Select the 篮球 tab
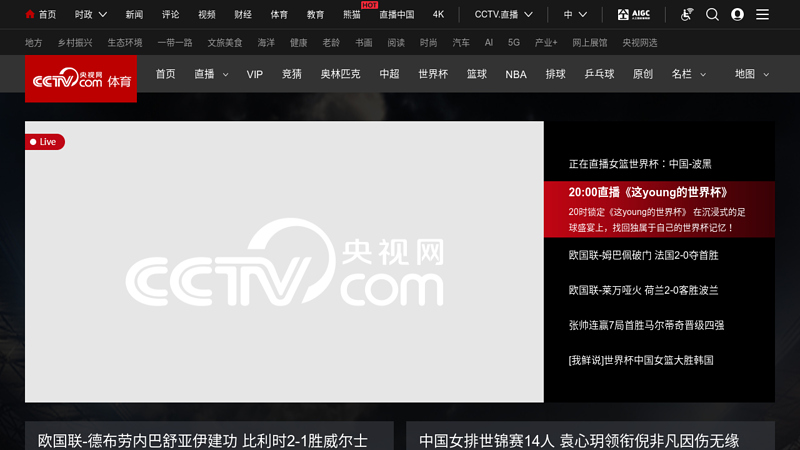 477,74
